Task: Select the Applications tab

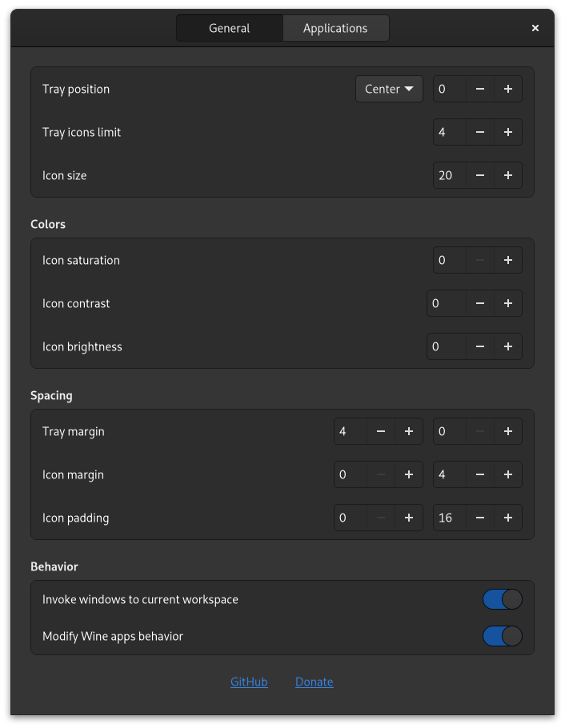Action: point(335,28)
